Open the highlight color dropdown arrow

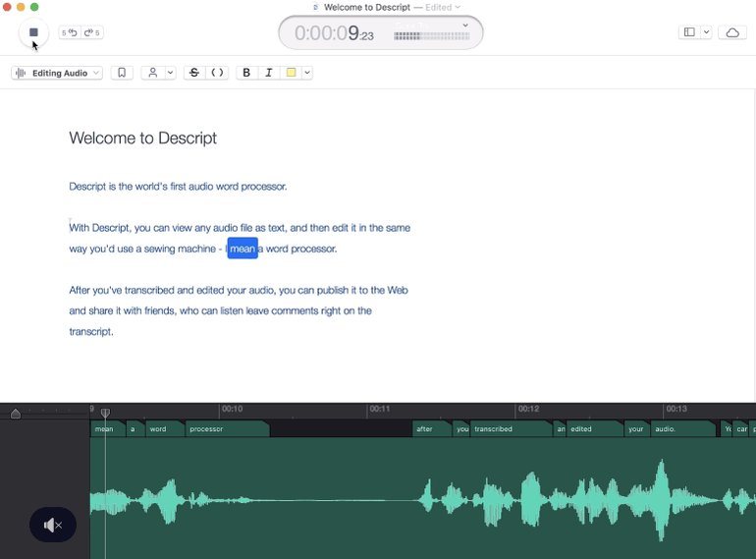tap(307, 73)
